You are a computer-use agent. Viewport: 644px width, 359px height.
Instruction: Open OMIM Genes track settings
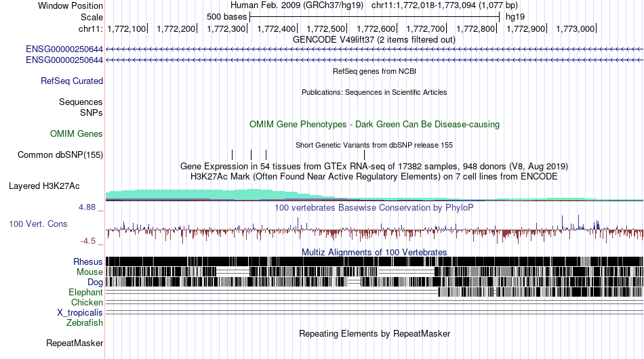(x=76, y=133)
